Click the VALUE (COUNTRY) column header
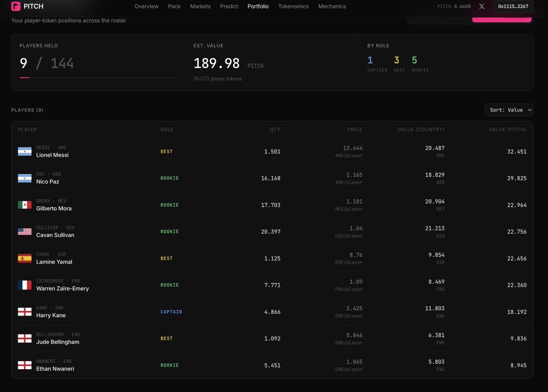 coord(421,130)
